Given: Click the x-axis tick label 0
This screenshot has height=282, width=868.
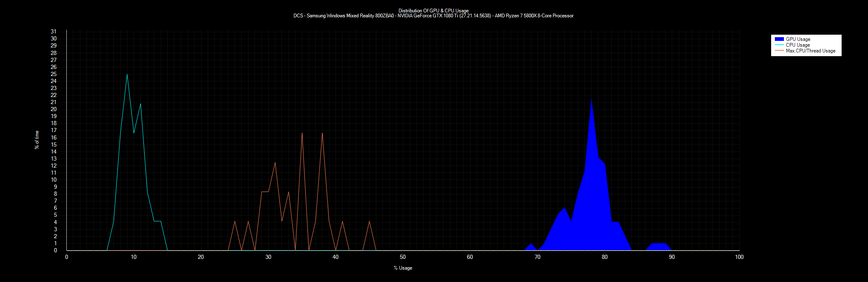Looking at the screenshot, I should (66, 257).
